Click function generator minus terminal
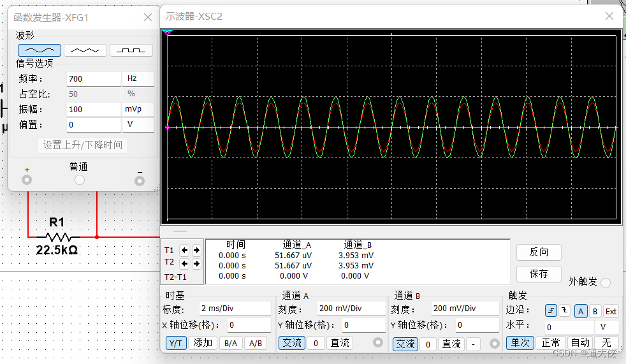 pos(140,181)
